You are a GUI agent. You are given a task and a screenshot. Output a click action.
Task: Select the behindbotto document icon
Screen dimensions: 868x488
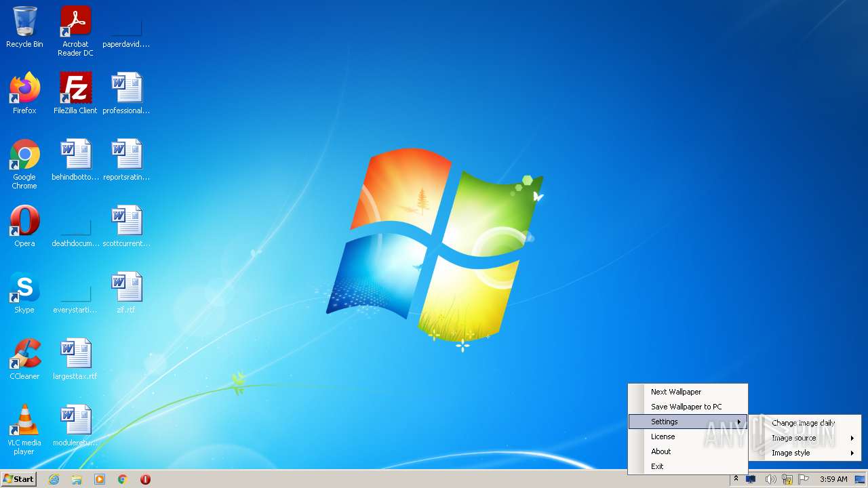click(75, 160)
